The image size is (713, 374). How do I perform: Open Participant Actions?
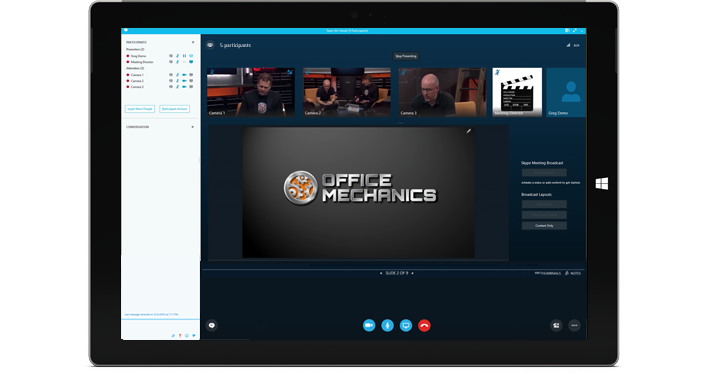click(x=175, y=109)
